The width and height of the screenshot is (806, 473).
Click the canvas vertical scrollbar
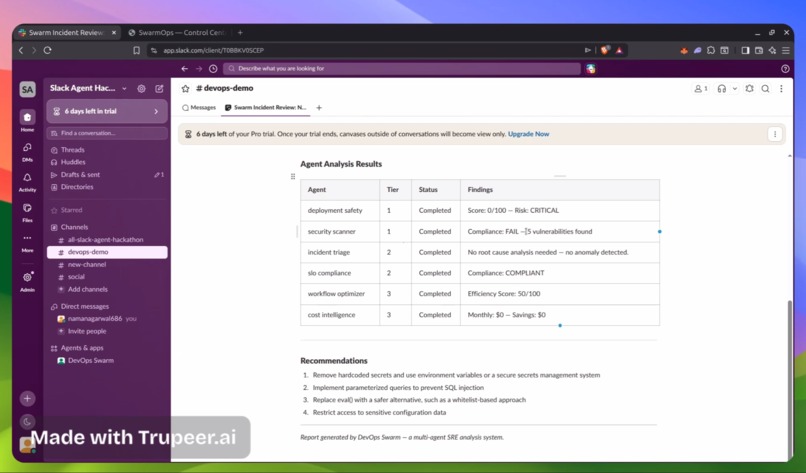(x=790, y=378)
